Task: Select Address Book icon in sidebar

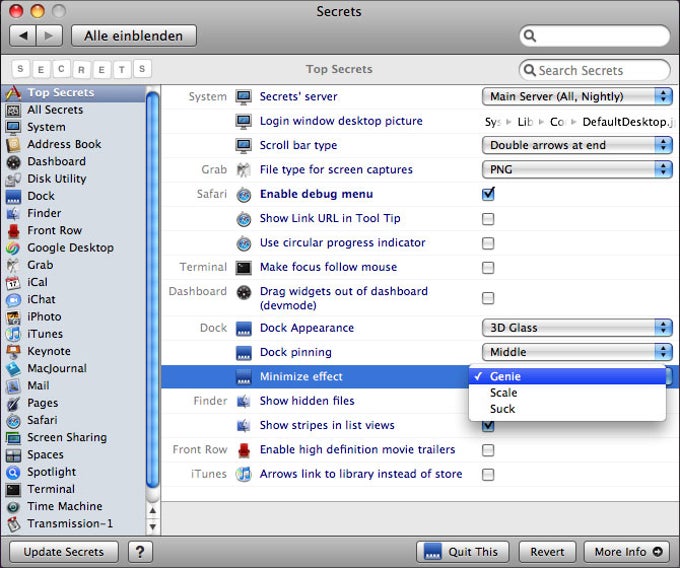Action: coord(13,144)
